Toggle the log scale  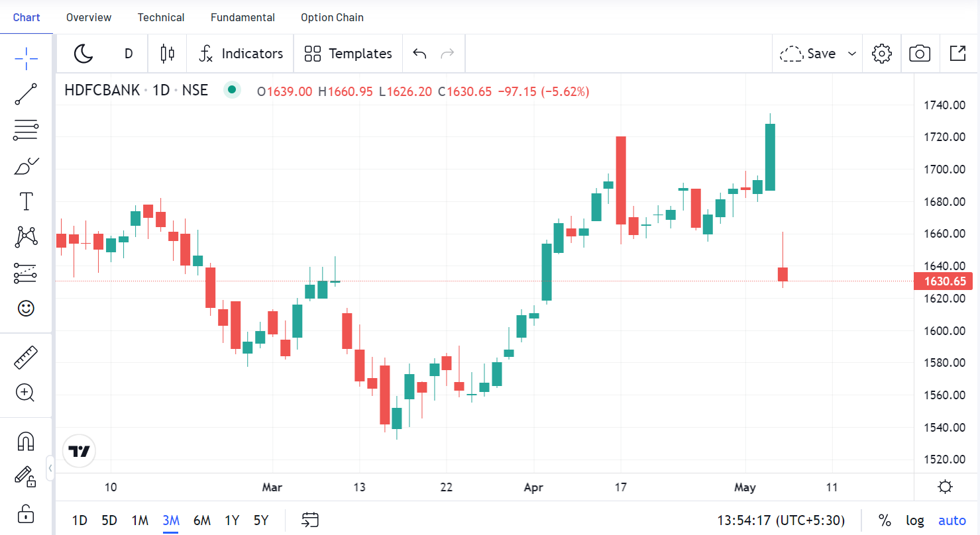tap(915, 520)
